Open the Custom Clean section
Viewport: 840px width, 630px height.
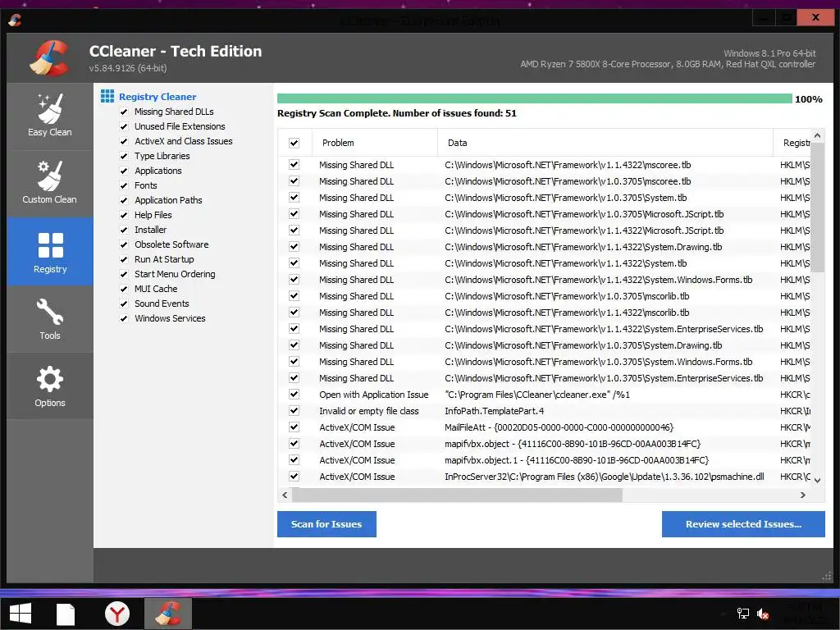(x=50, y=183)
